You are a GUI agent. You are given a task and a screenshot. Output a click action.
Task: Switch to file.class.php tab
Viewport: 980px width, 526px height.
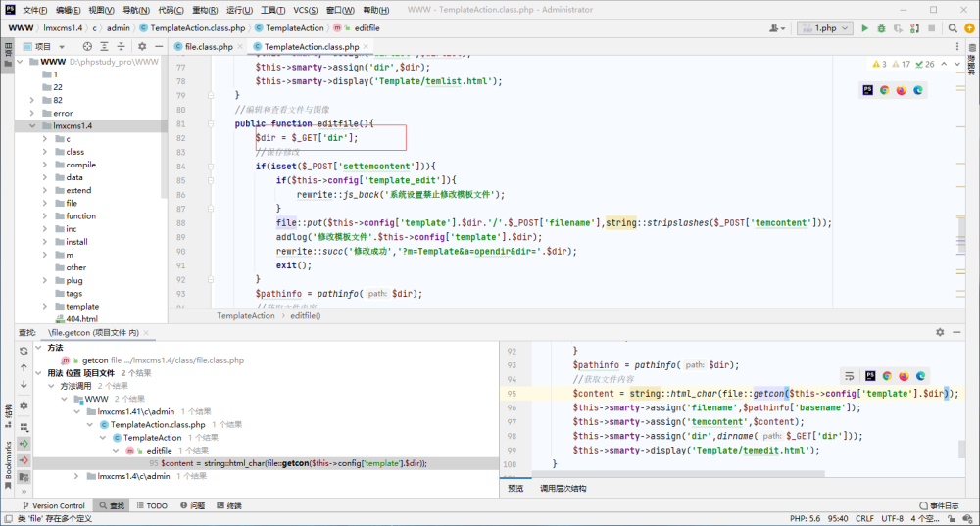click(x=209, y=46)
